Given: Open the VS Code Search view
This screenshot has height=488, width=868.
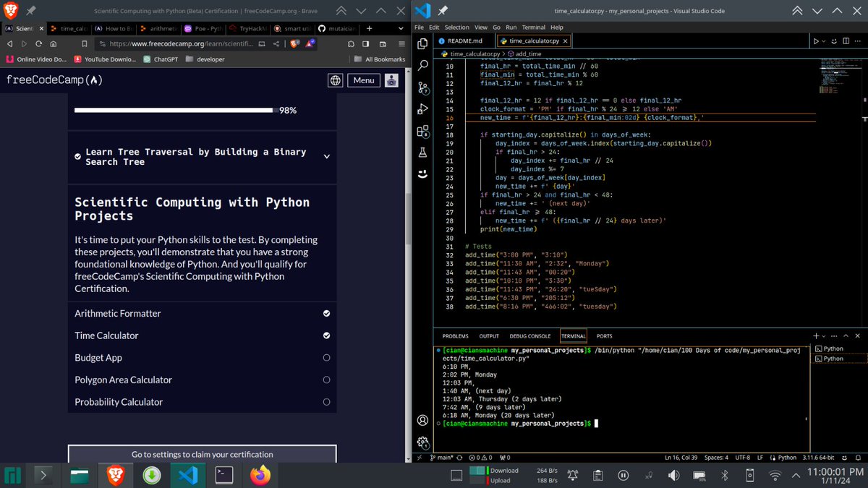Looking at the screenshot, I should [423, 66].
